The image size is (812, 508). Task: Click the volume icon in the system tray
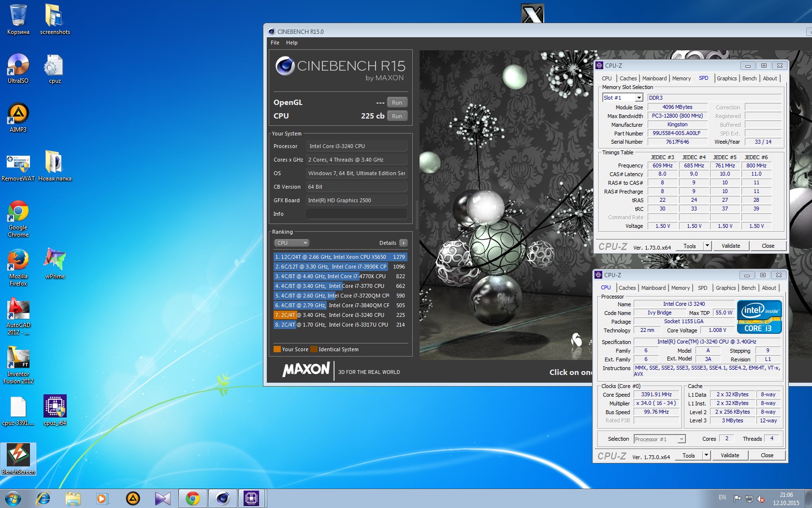(x=760, y=498)
